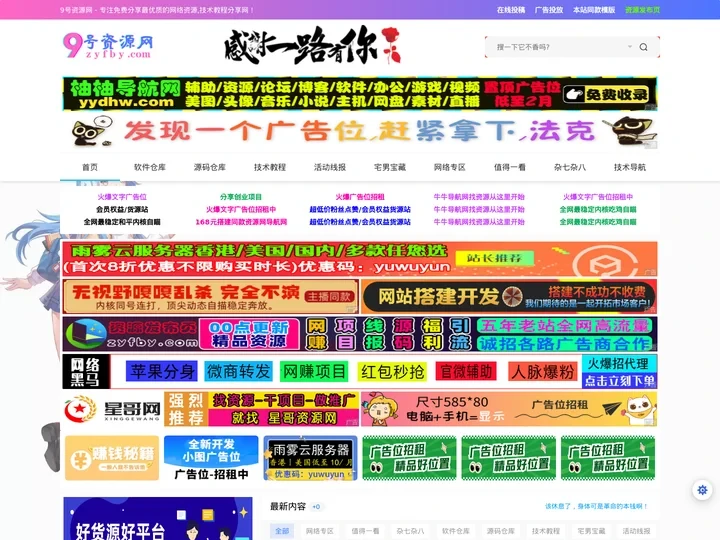The width and height of the screenshot is (720, 540).
Task: Click 网赚项目 green tile
Action: (x=314, y=371)
